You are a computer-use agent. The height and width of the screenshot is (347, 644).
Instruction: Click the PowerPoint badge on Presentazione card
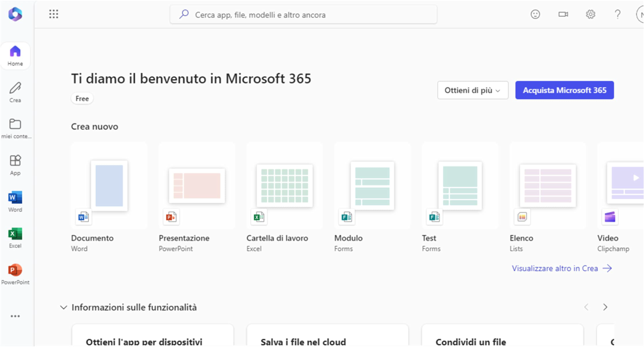(x=171, y=217)
